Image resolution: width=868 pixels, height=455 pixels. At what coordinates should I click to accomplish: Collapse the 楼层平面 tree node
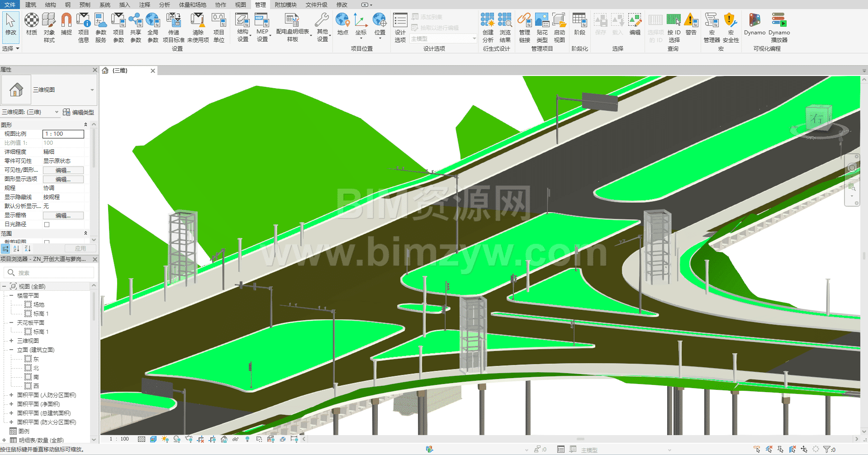click(11, 295)
